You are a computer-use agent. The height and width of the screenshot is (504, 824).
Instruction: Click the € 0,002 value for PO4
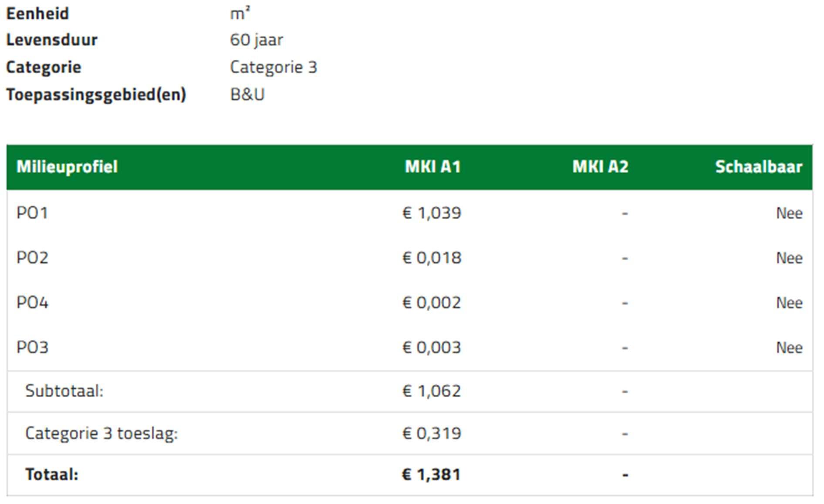coord(432,303)
